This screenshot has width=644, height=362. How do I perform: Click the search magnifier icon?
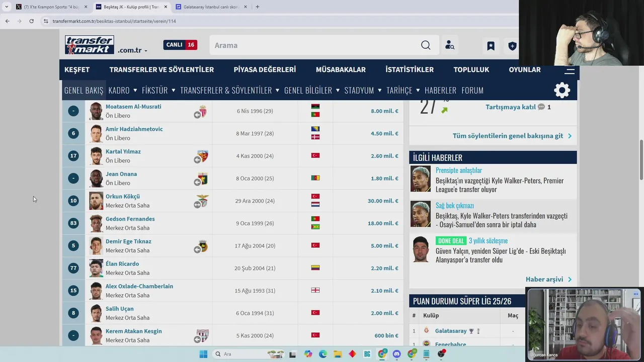(x=426, y=45)
